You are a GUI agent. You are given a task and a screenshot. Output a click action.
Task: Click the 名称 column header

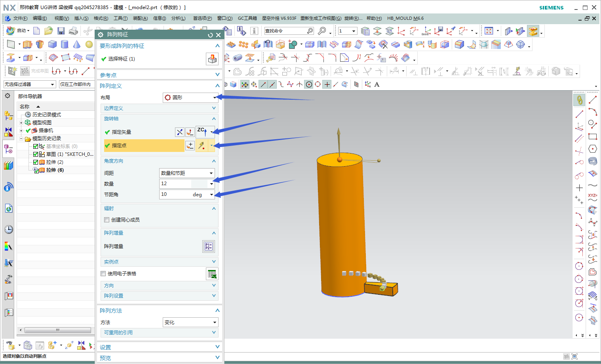pyautogui.click(x=25, y=107)
